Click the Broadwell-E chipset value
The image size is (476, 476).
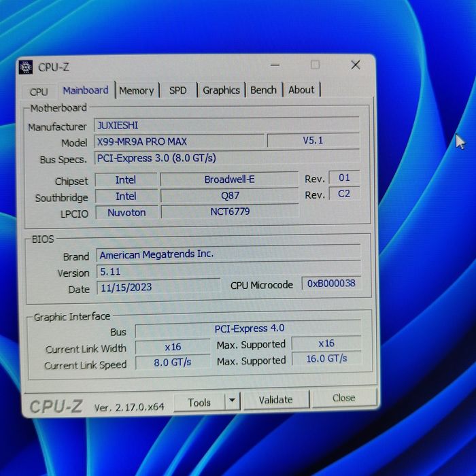click(230, 180)
